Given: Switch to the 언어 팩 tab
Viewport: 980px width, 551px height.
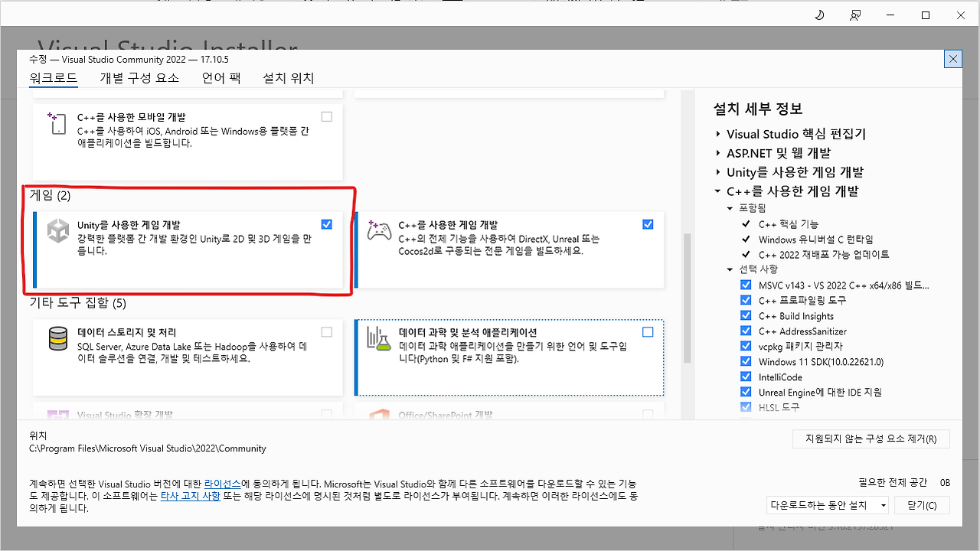Looking at the screenshot, I should click(221, 78).
